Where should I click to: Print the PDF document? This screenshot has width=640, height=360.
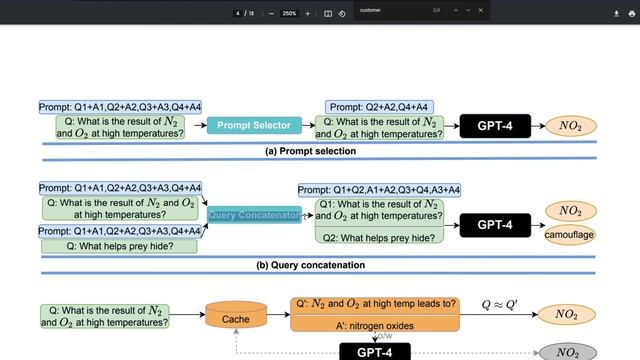[631, 13]
